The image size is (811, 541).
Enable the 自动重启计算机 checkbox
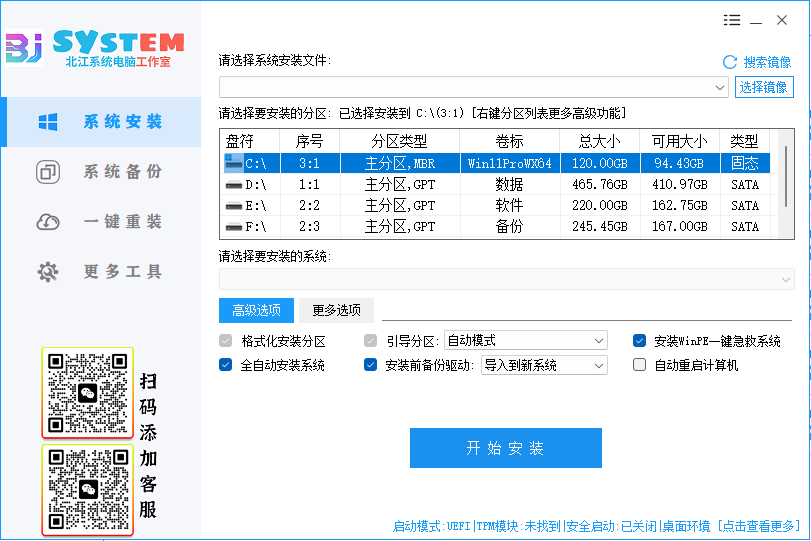[x=639, y=365]
